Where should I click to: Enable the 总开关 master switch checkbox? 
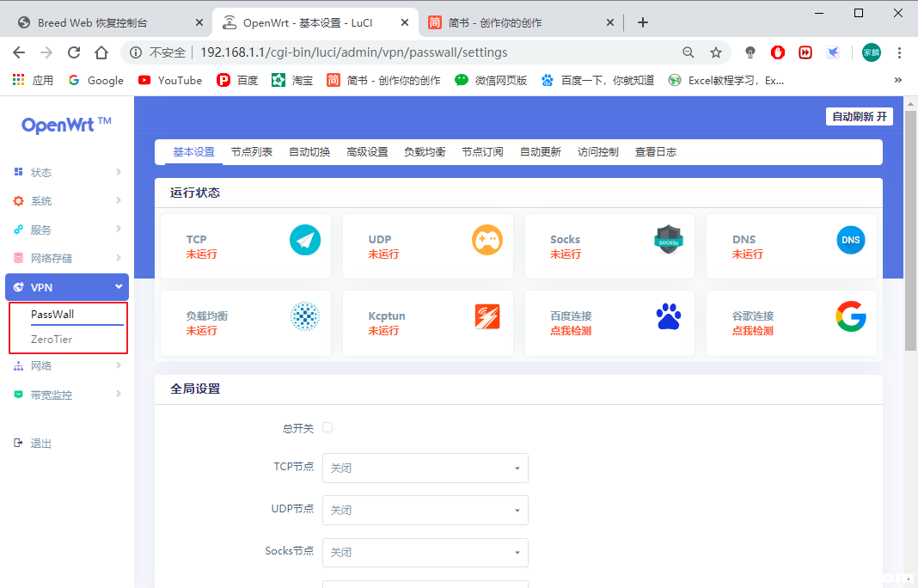pyautogui.click(x=327, y=427)
